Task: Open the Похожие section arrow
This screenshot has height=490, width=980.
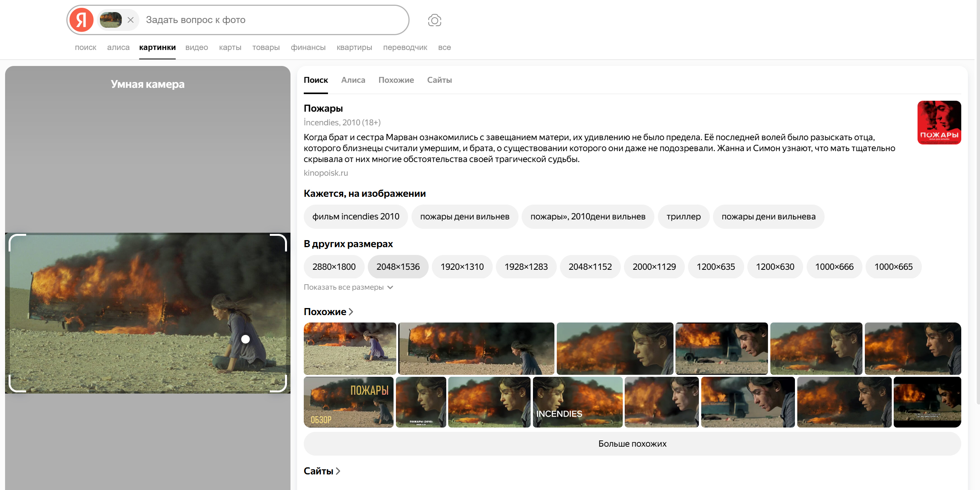Action: 351,312
